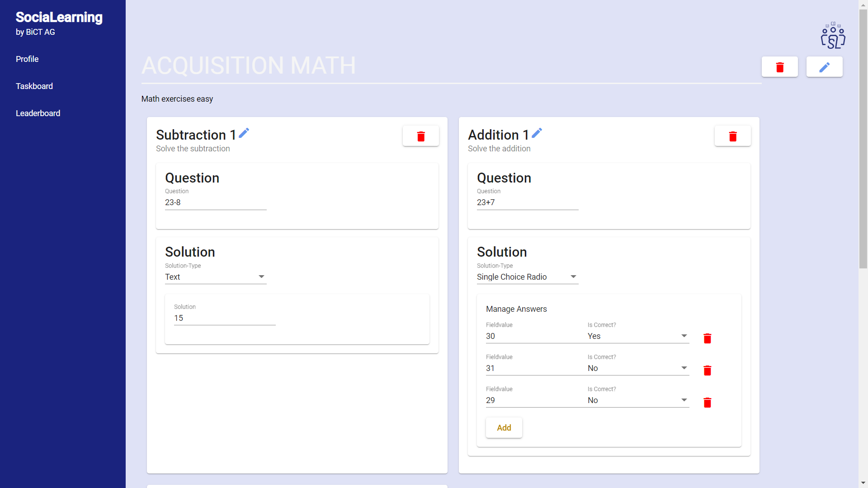Remove answer with fieldvalue 30
868x488 pixels.
707,338
